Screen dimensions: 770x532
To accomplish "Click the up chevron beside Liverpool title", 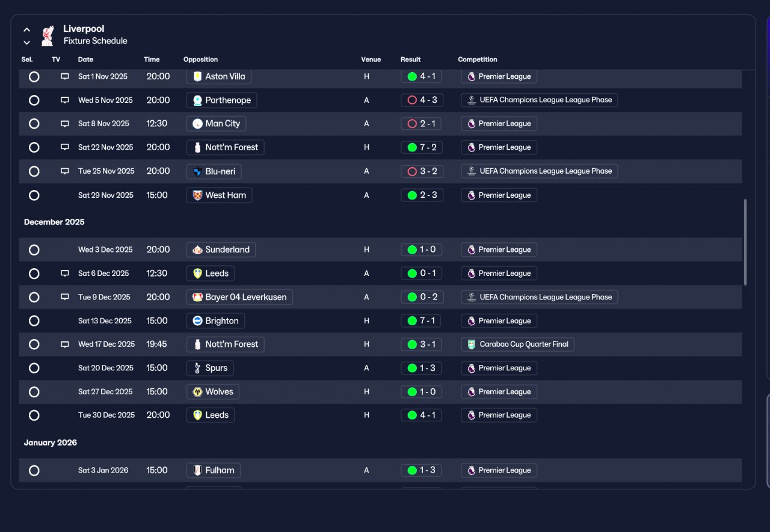I will (x=27, y=29).
